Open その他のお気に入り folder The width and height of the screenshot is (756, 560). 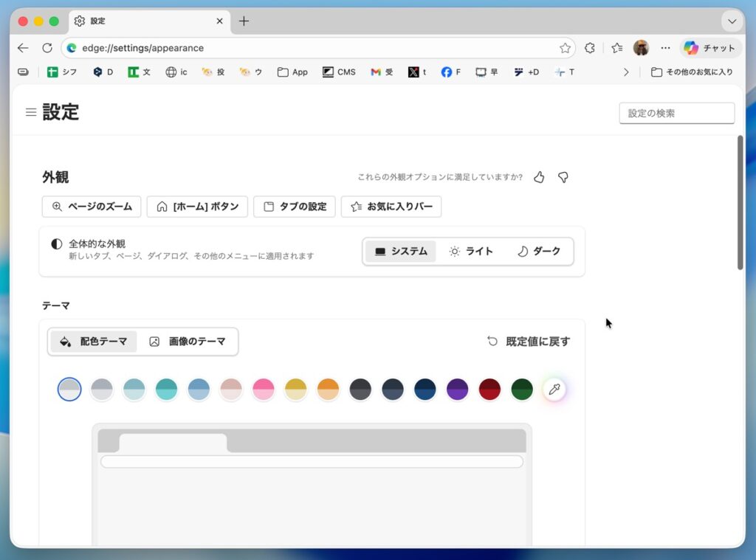(692, 72)
